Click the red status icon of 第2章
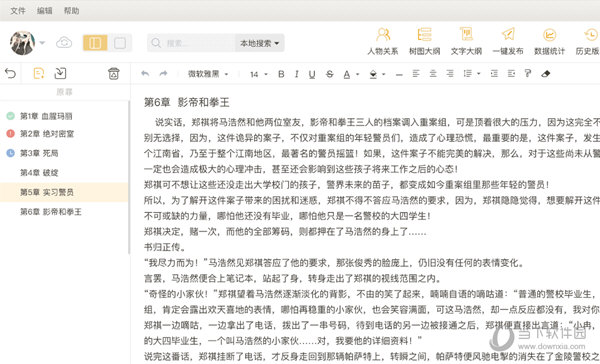 pos(11,134)
